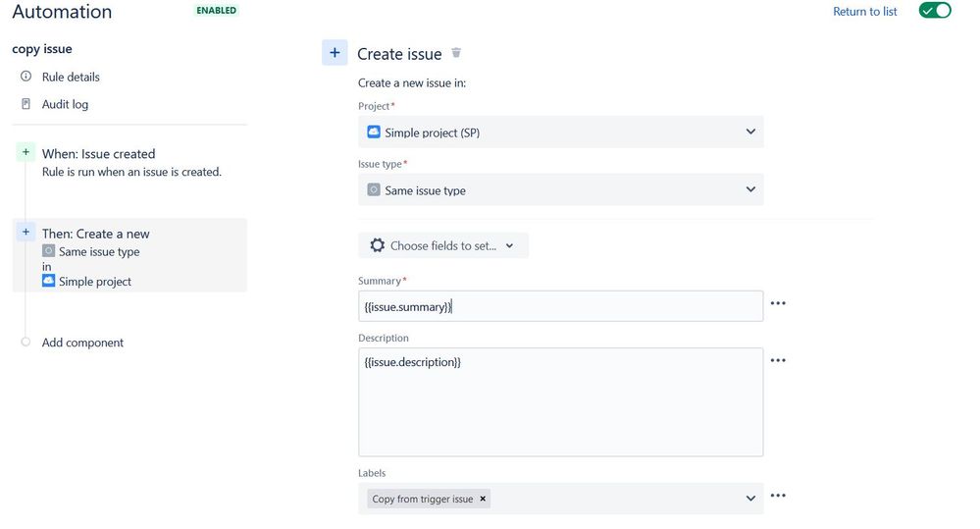Click into the Summary input field
The height and width of the screenshot is (529, 980).
tap(560, 306)
